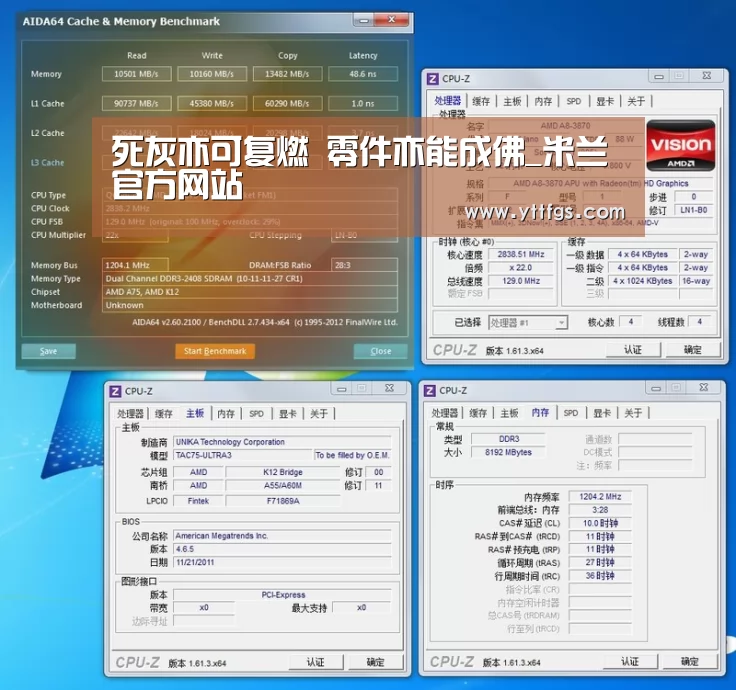Click LPCIO chip value F71869A
The image size is (736, 690).
pyautogui.click(x=283, y=501)
